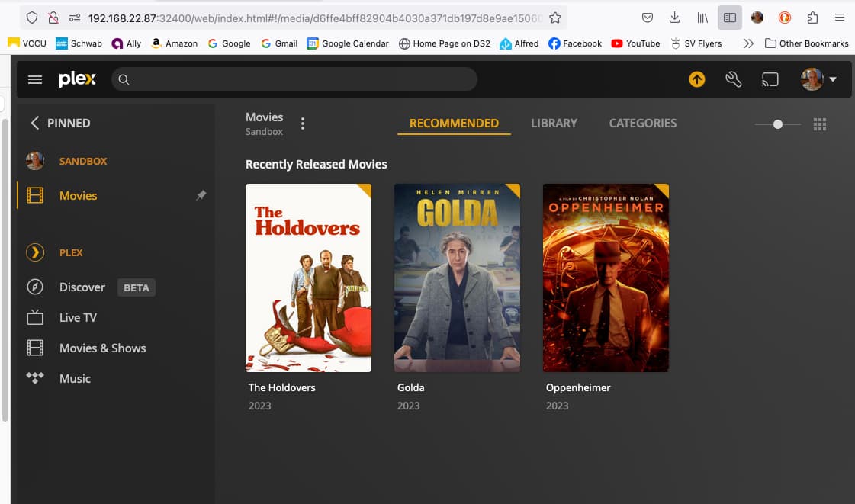This screenshot has width=855, height=504.
Task: Focus the Plex search field
Action: tap(294, 79)
